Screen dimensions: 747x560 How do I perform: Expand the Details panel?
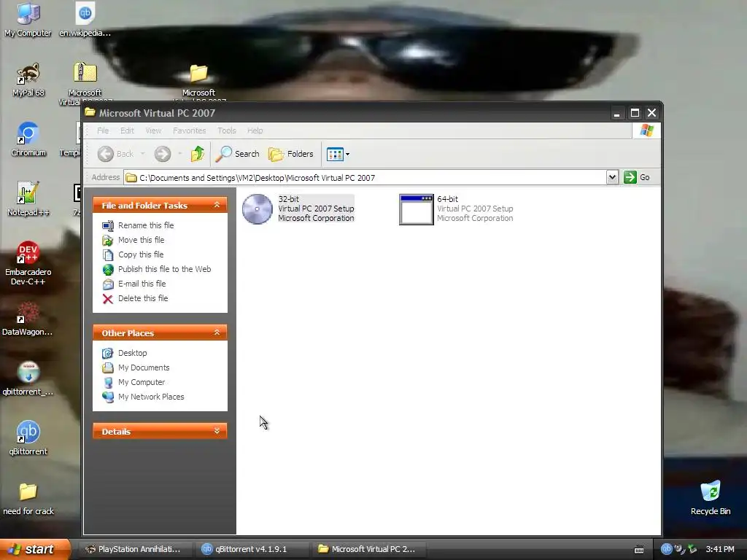click(x=217, y=431)
